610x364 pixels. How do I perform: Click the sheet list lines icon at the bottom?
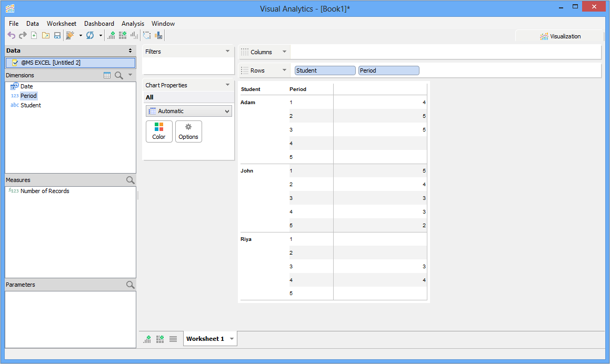click(x=173, y=339)
